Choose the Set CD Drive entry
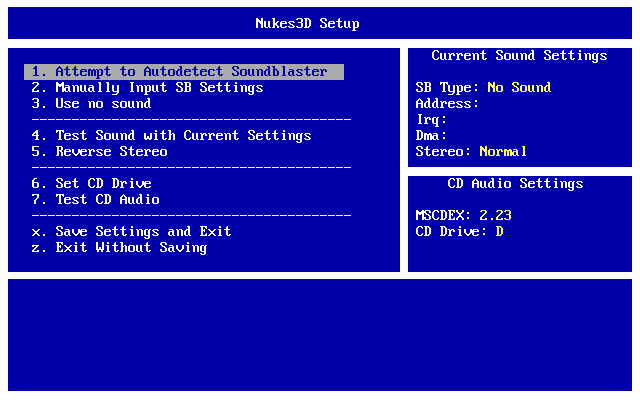 click(x=91, y=183)
